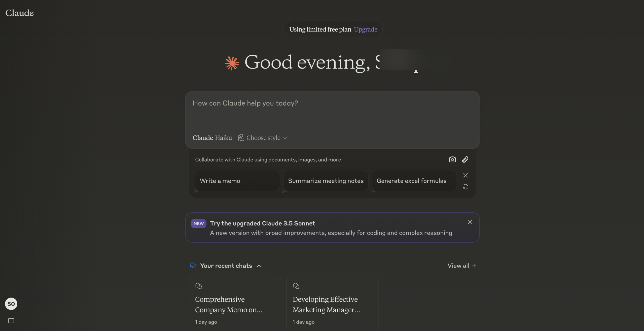Screen dimensions: 644x331
Task: Refresh the suggested prompts
Action: coord(465,187)
